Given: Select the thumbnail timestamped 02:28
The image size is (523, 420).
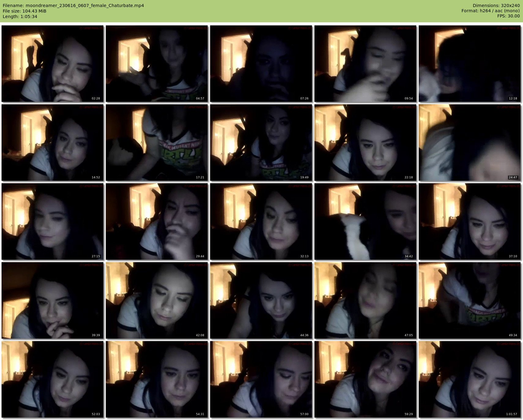Looking at the screenshot, I should click(x=53, y=64).
